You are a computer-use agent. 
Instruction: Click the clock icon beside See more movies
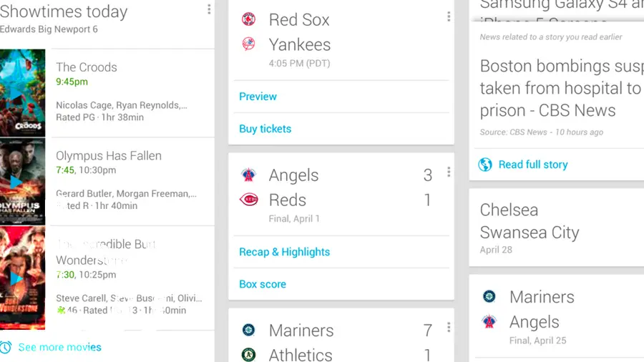click(5, 347)
